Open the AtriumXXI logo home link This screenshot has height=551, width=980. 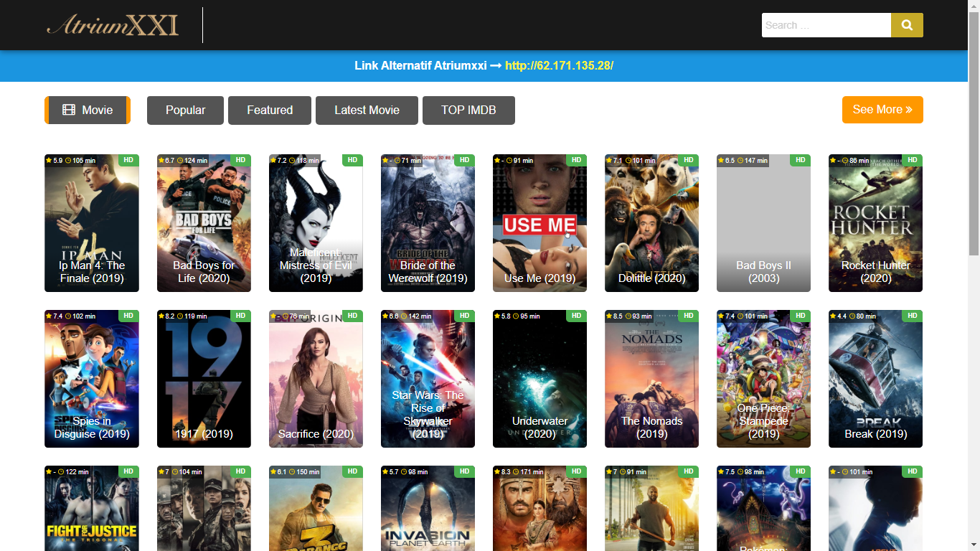113,25
